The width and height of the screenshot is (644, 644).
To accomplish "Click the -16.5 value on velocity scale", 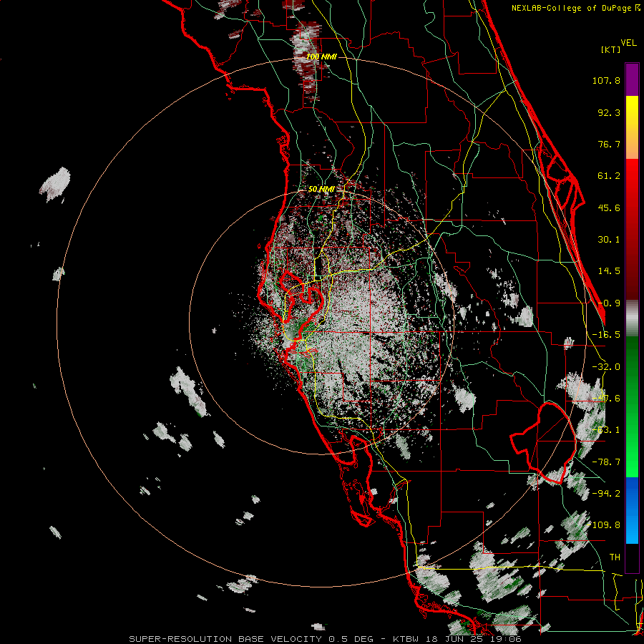I will click(x=606, y=335).
